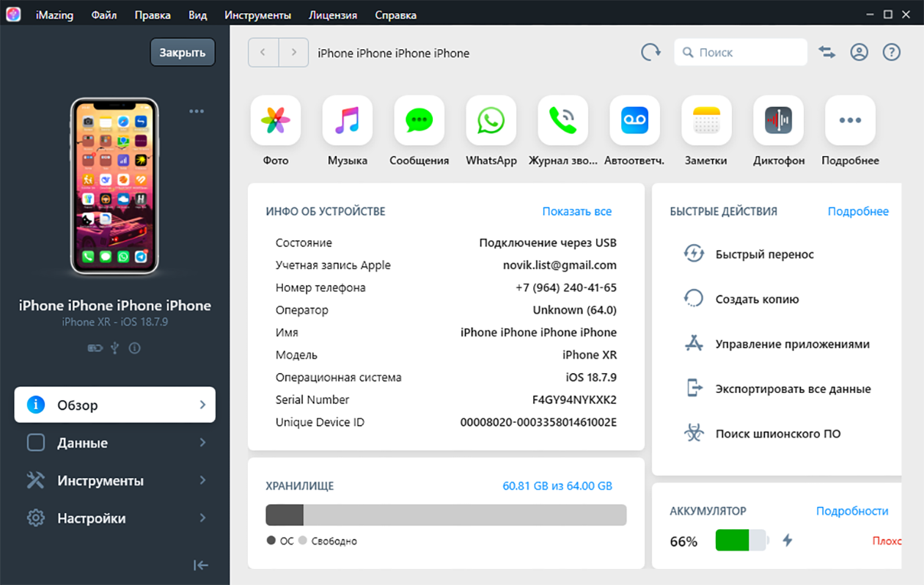Open the Заметки notes icon
Viewport: 924px width, 585px height.
pyautogui.click(x=707, y=120)
